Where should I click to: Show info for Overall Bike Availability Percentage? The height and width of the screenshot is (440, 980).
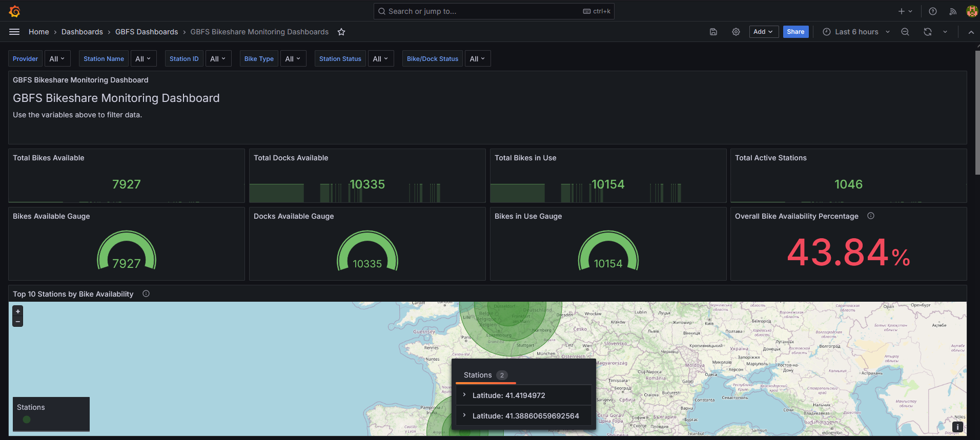tap(871, 216)
